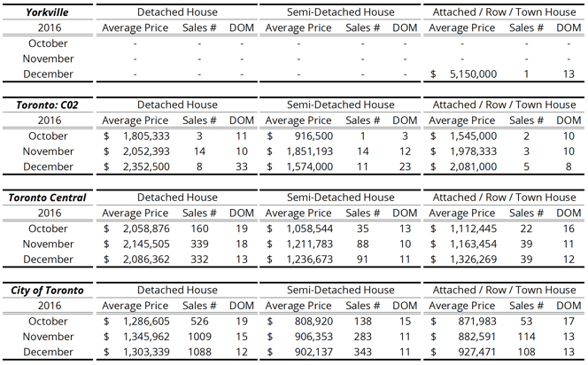Click the 902,137 price value

pyautogui.click(x=313, y=352)
